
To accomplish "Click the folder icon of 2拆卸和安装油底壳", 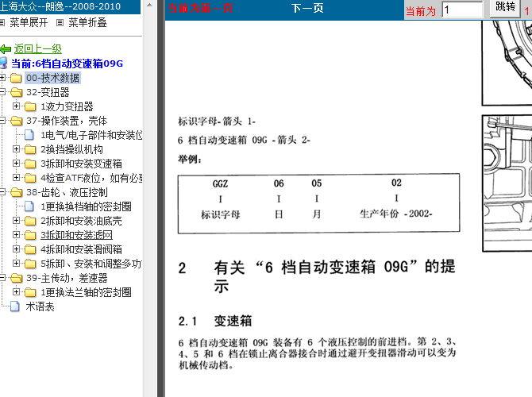I will [30, 221].
